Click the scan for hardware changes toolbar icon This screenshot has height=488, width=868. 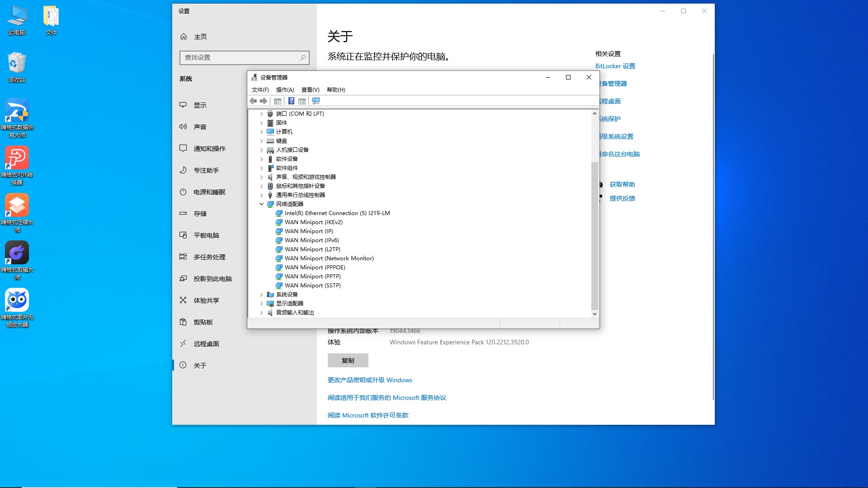(x=316, y=101)
